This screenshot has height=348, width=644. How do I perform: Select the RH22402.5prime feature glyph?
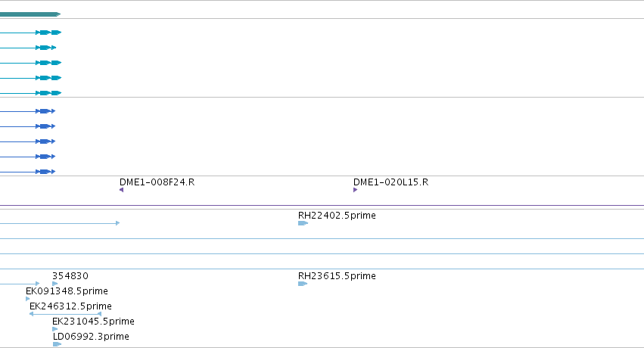coord(303,223)
